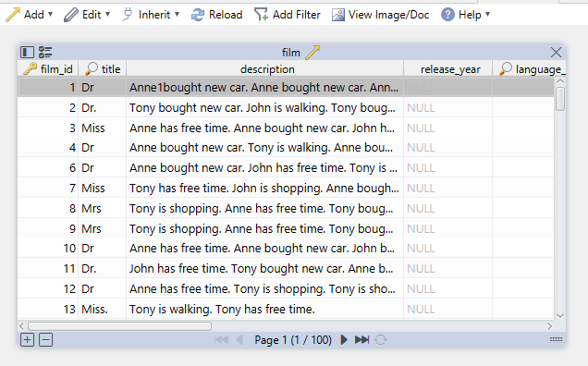This screenshot has height=366, width=588.
Task: Click the magnifier icon in title header
Action: tap(92, 68)
